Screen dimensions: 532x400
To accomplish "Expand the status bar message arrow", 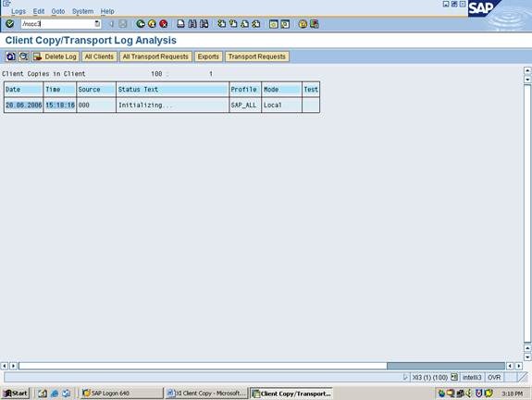I will point(404,377).
